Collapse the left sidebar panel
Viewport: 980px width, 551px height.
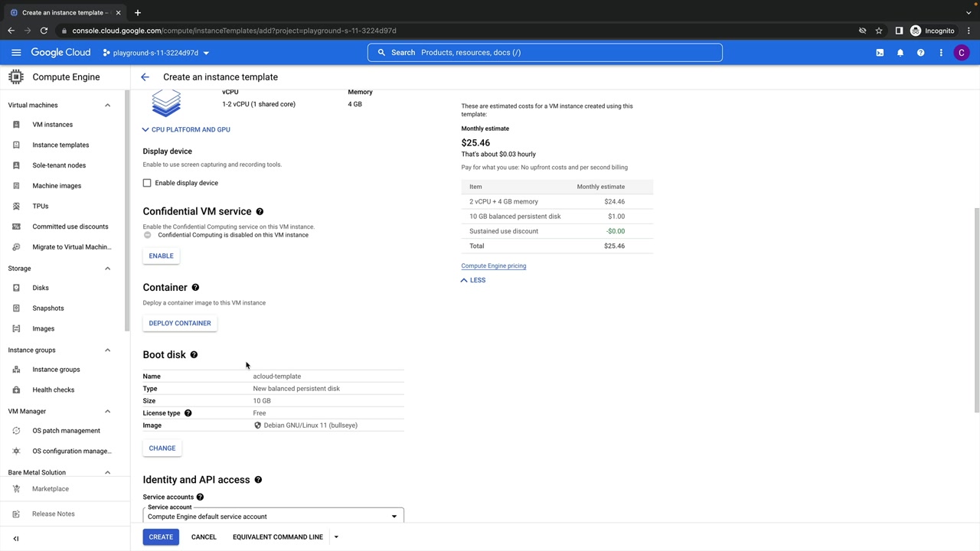(15, 539)
